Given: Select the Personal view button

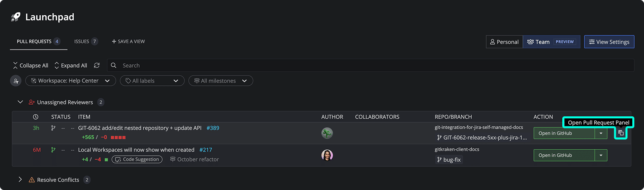Looking at the screenshot, I should pyautogui.click(x=504, y=42).
